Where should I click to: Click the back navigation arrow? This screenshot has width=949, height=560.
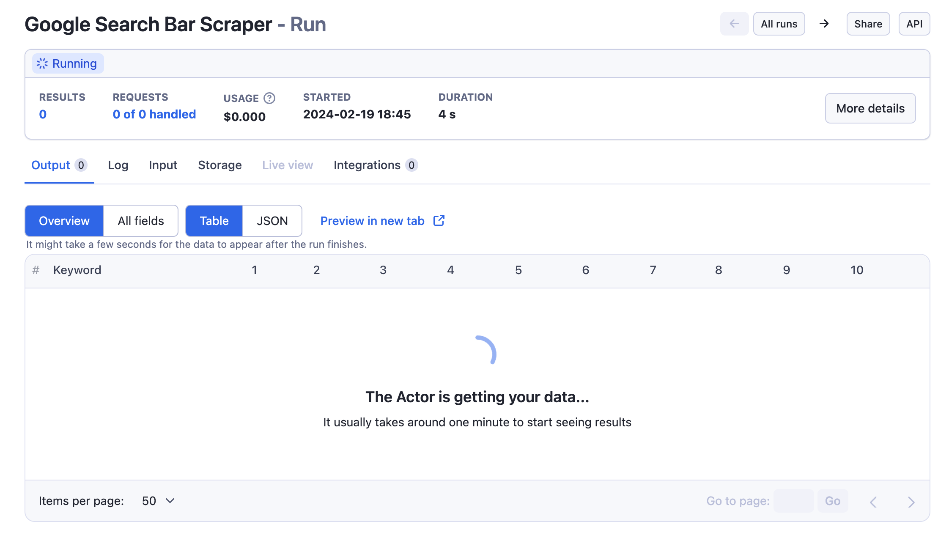coord(735,24)
